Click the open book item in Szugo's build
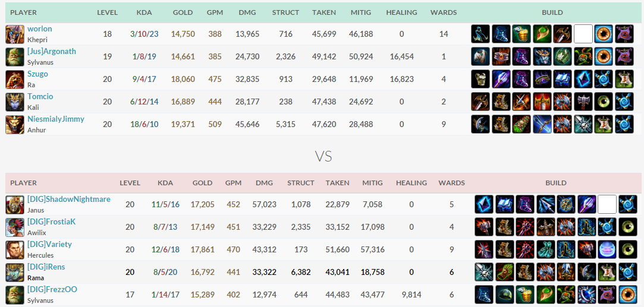Viewport: 644px width, 307px height. point(563,79)
